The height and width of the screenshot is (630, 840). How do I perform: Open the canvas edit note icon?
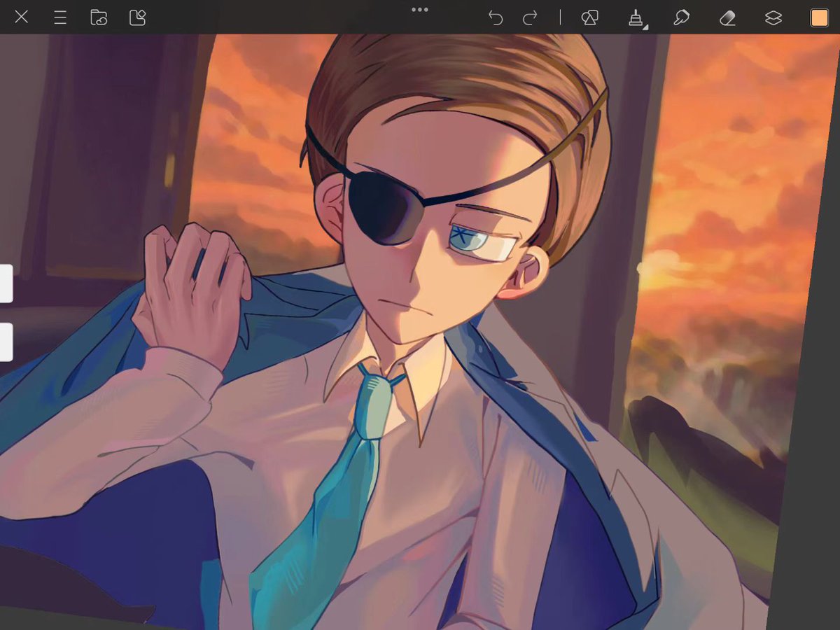pyautogui.click(x=137, y=17)
